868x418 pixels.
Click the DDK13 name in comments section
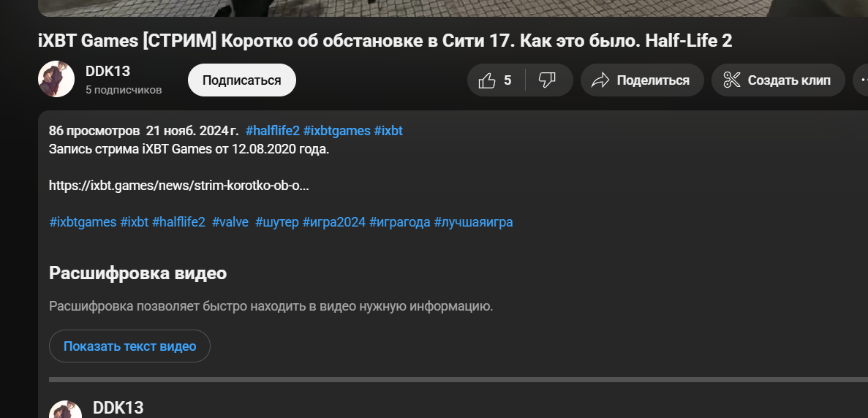[x=118, y=408]
